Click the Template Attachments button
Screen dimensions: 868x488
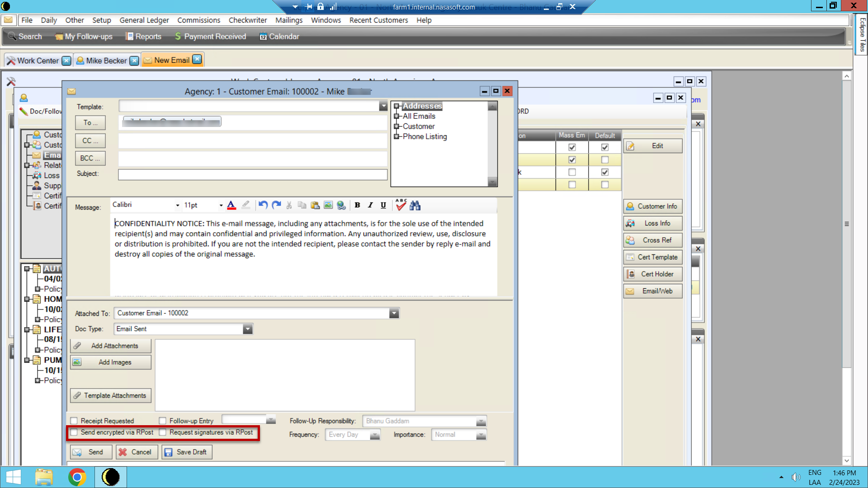[110, 395]
